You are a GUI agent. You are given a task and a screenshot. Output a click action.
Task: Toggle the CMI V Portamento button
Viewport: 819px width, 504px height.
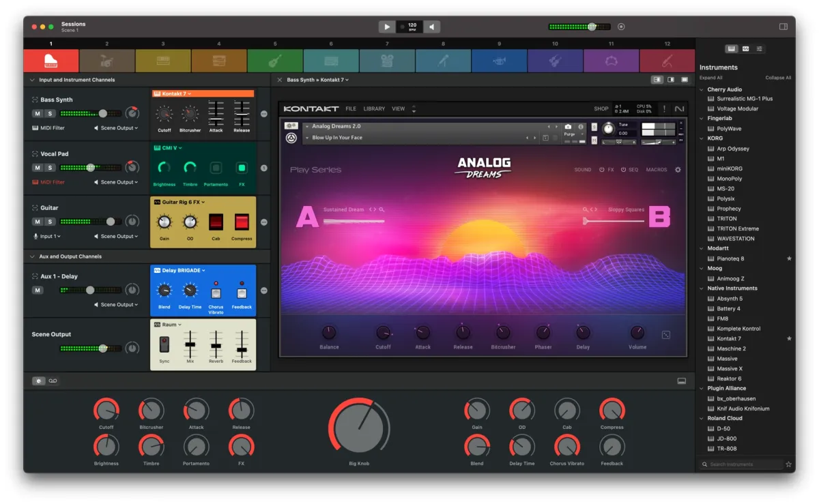(x=216, y=168)
